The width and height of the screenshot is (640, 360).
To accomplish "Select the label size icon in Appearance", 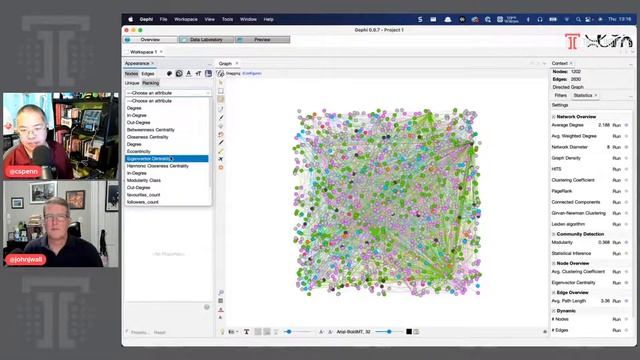I will [x=198, y=73].
